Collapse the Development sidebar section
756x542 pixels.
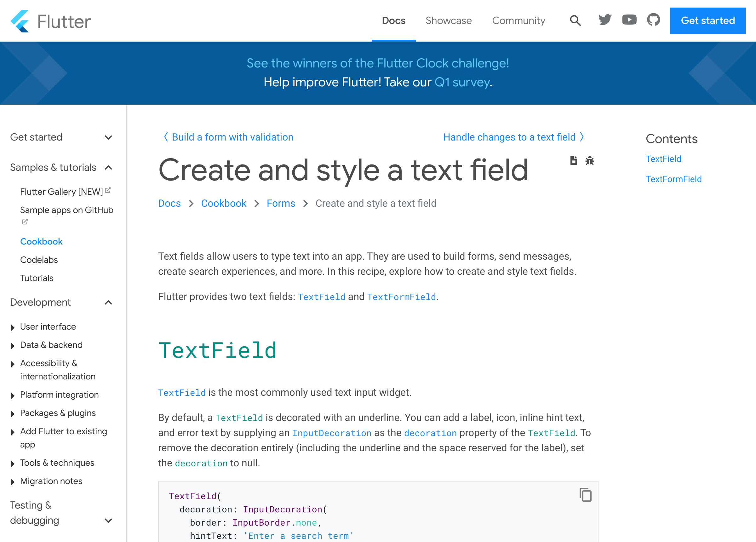pos(108,303)
